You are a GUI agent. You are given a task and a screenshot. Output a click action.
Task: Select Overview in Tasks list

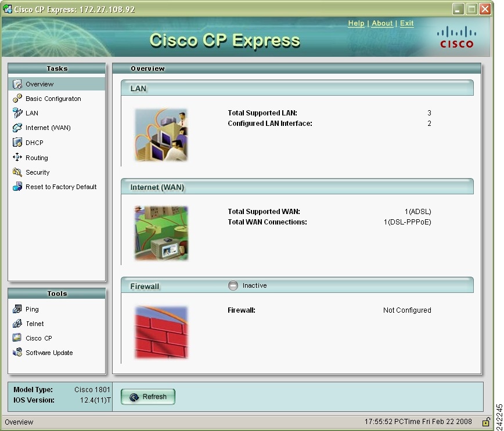pos(56,84)
